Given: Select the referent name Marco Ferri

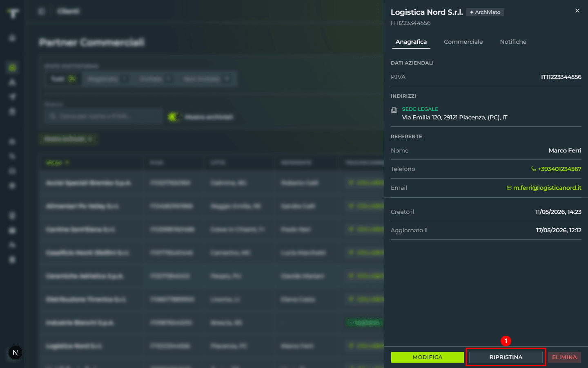Looking at the screenshot, I should [x=565, y=150].
